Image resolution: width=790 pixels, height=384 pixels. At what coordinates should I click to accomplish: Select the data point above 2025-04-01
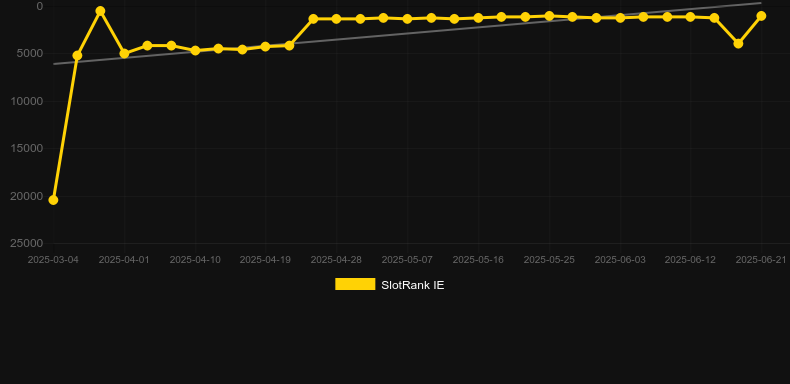pyautogui.click(x=124, y=53)
